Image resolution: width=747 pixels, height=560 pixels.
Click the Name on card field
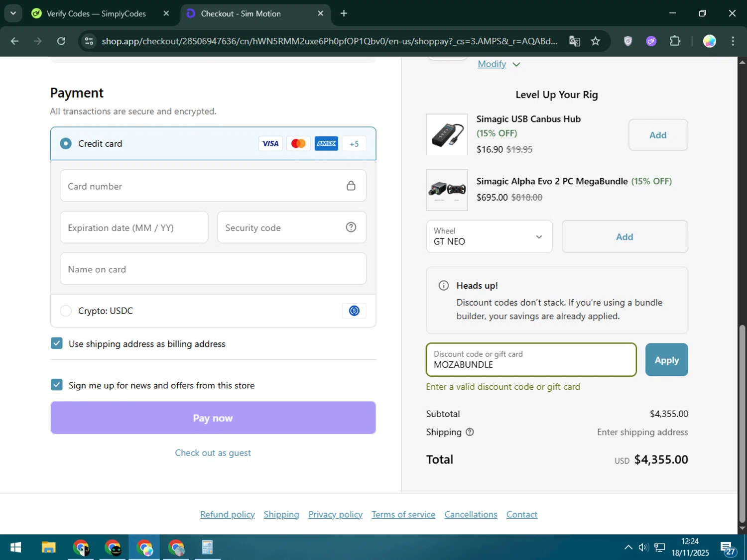click(213, 269)
